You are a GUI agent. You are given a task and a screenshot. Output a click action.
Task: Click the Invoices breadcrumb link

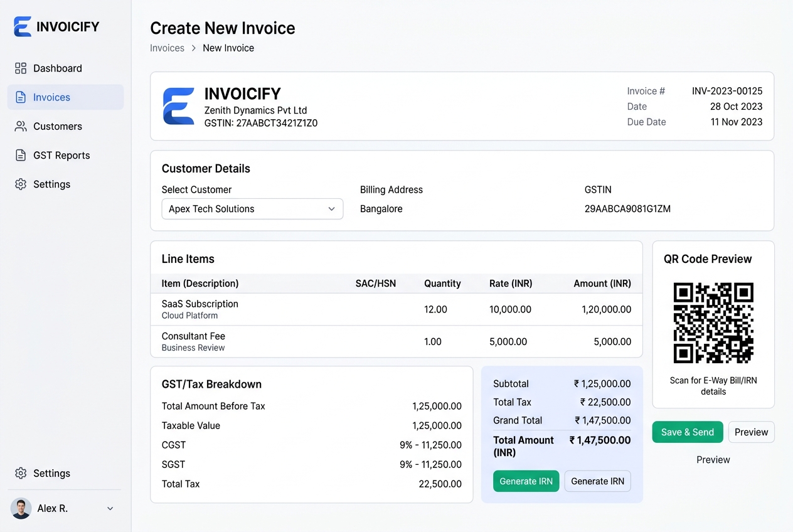click(167, 48)
